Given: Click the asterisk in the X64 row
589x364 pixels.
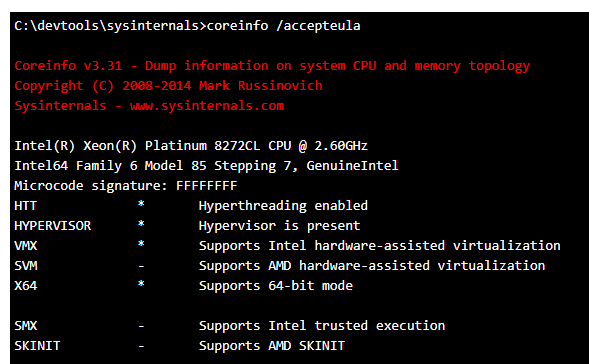Looking at the screenshot, I should (141, 284).
